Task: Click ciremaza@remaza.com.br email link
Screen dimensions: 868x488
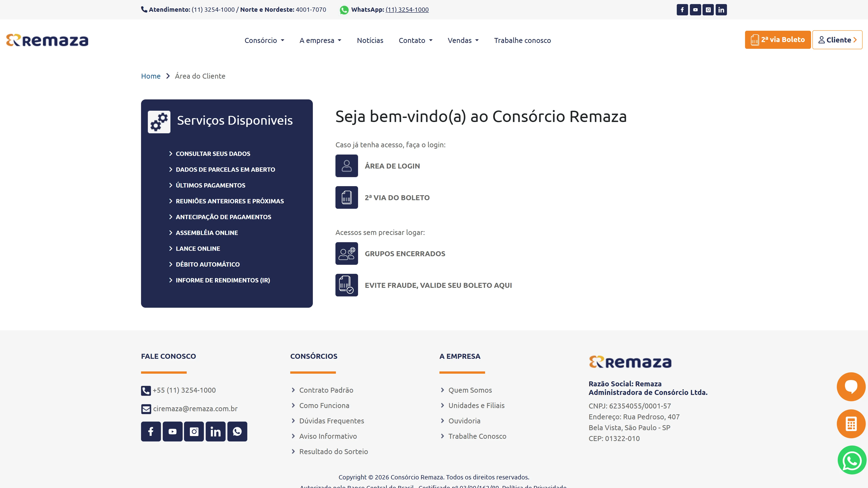Action: tap(196, 408)
